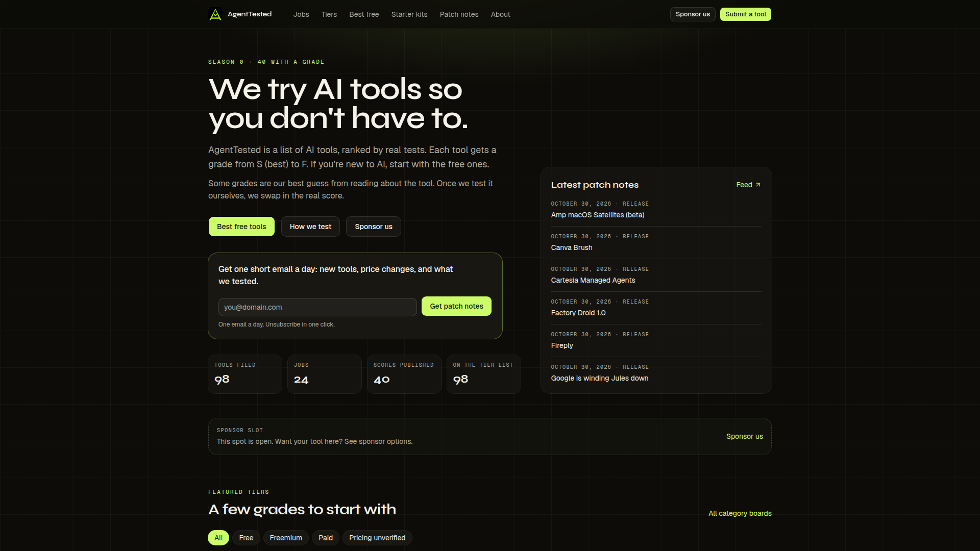The width and height of the screenshot is (980, 551).
Task: Click the Scores published stat card
Action: pos(404,374)
